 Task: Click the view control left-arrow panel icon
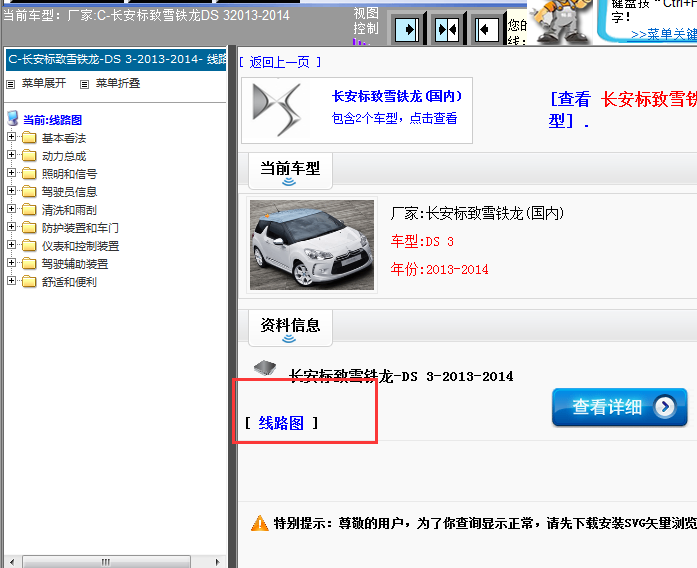click(487, 30)
